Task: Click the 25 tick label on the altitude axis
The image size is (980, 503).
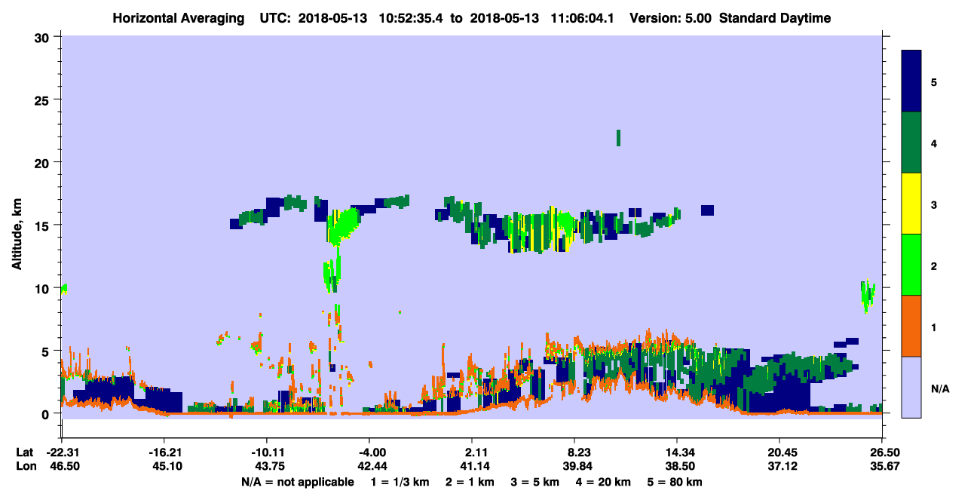Action: (44, 100)
